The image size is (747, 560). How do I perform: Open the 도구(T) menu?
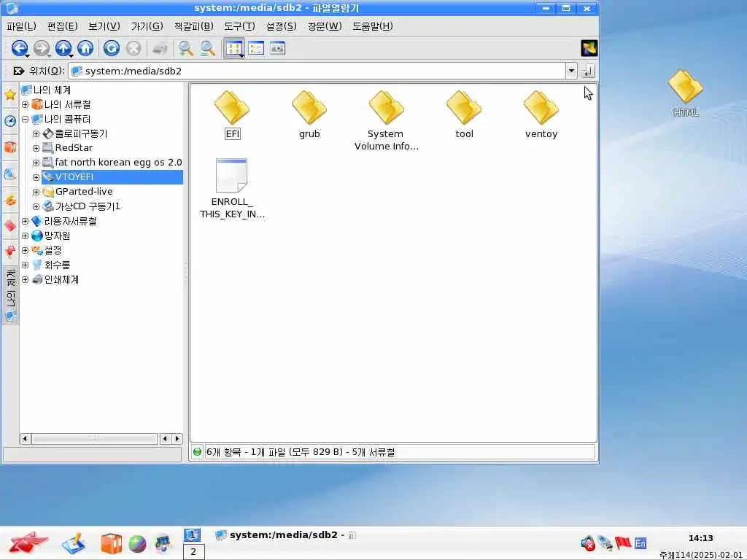pyautogui.click(x=239, y=26)
